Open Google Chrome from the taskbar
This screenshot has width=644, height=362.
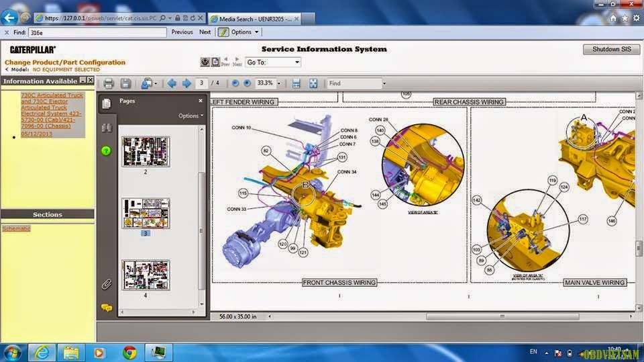[129, 352]
